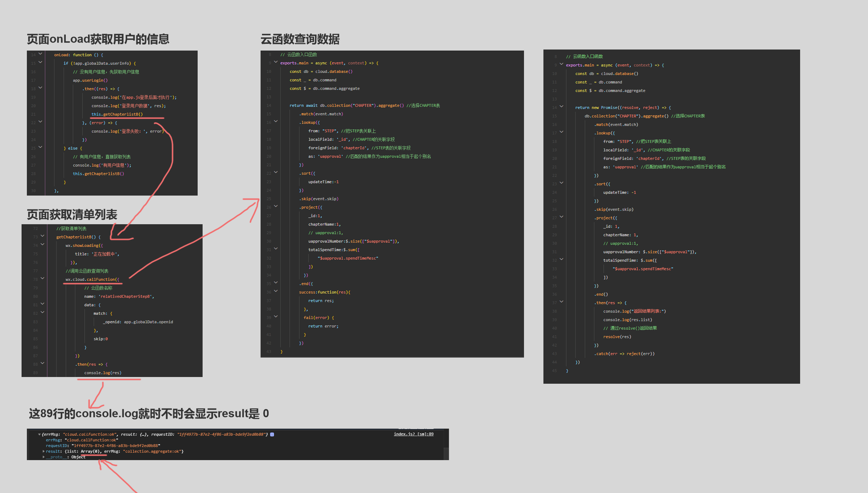Fold the 'match: {' block chevron

(42, 312)
